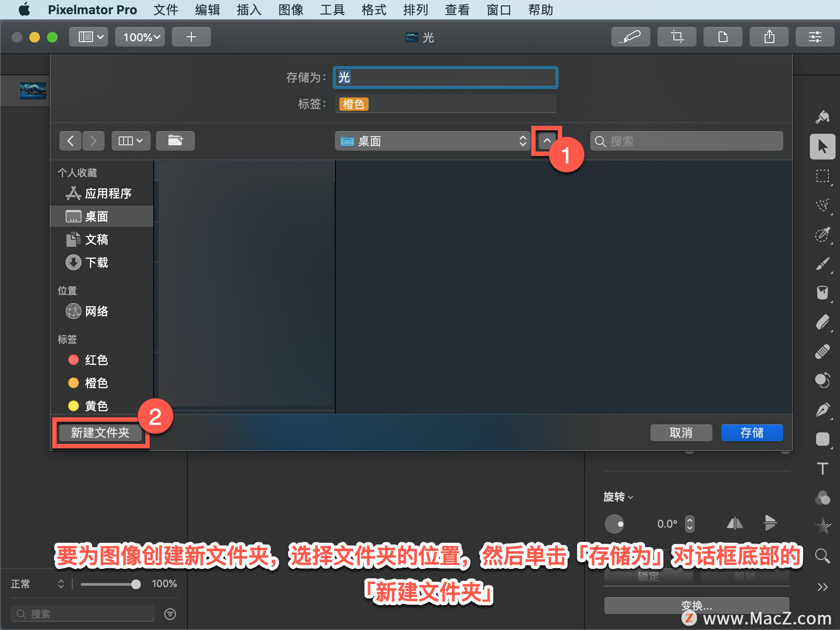
Task: Click the Share toolbar button
Action: click(769, 37)
